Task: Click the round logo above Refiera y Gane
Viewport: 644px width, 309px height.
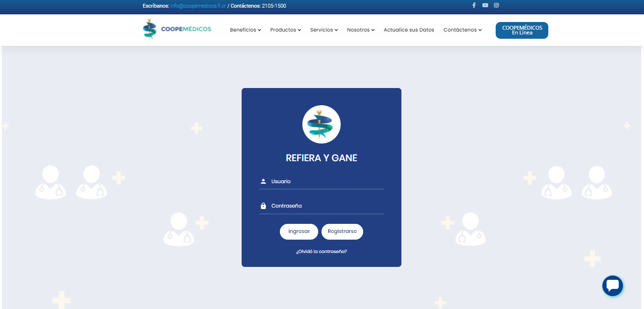Action: point(322,124)
